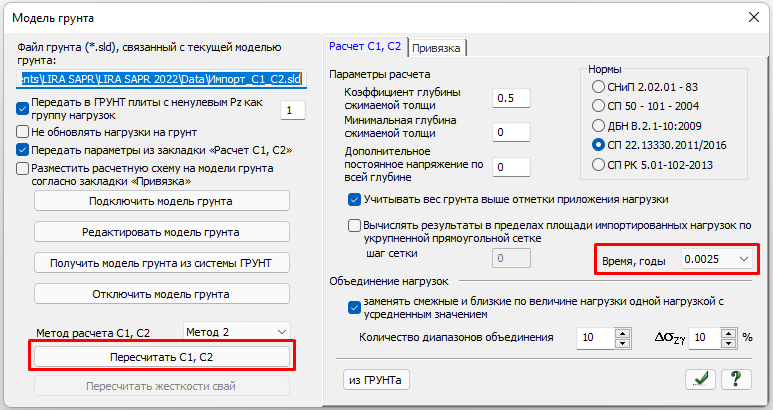Image resolution: width=773 pixels, height=410 pixels.
Task: Click the green checkmark confirm icon
Action: (x=700, y=378)
